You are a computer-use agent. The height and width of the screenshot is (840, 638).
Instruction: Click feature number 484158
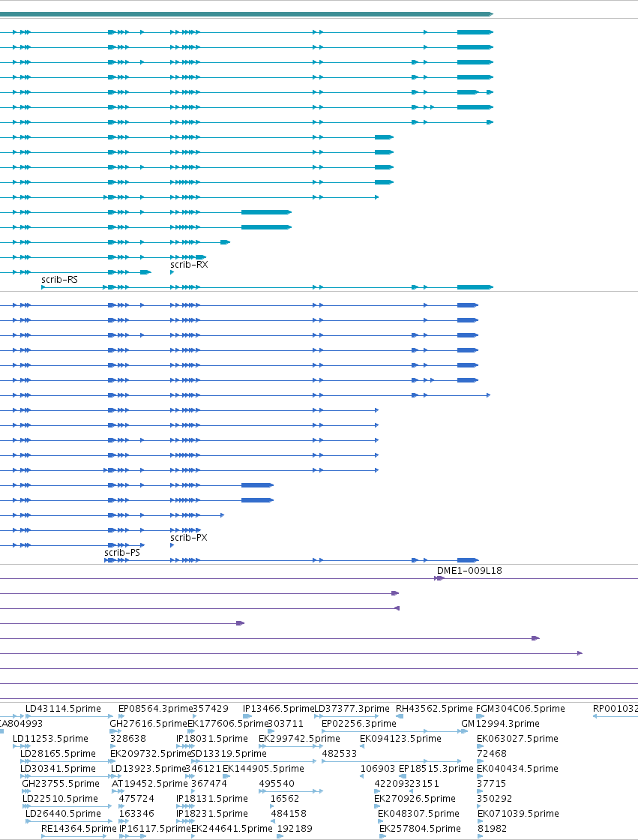[x=289, y=814]
